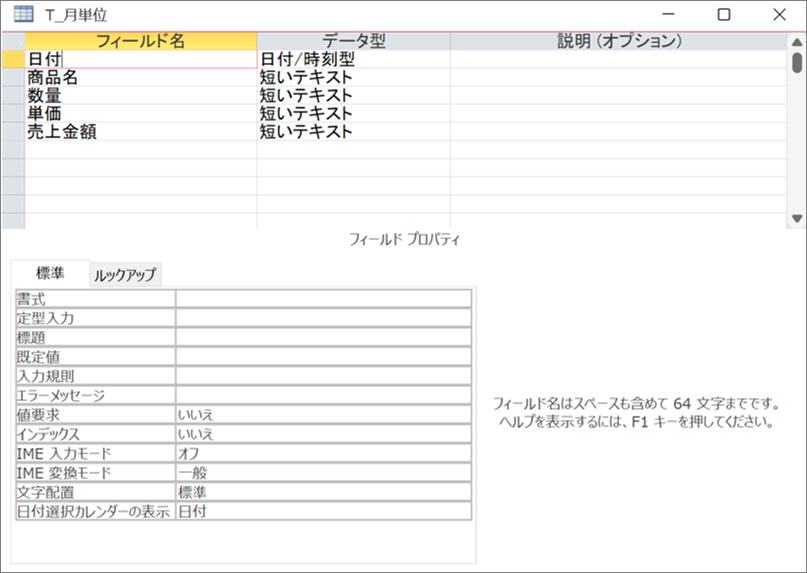Select the 日付 field name cell
This screenshot has height=573, width=807.
coord(141,59)
